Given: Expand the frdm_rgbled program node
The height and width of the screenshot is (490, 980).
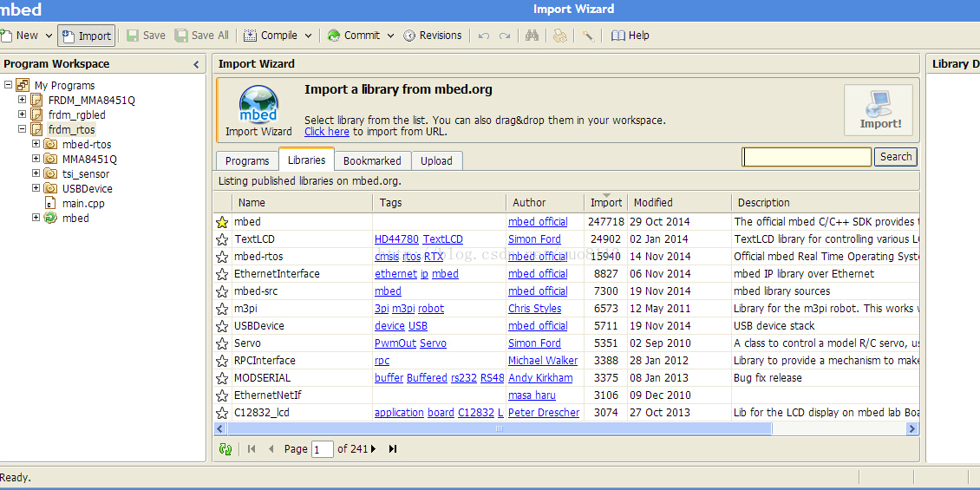Looking at the screenshot, I should tap(22, 114).
